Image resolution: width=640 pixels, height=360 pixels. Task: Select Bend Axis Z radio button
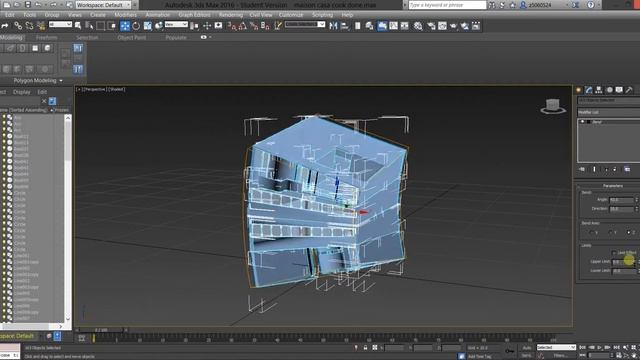(629, 232)
